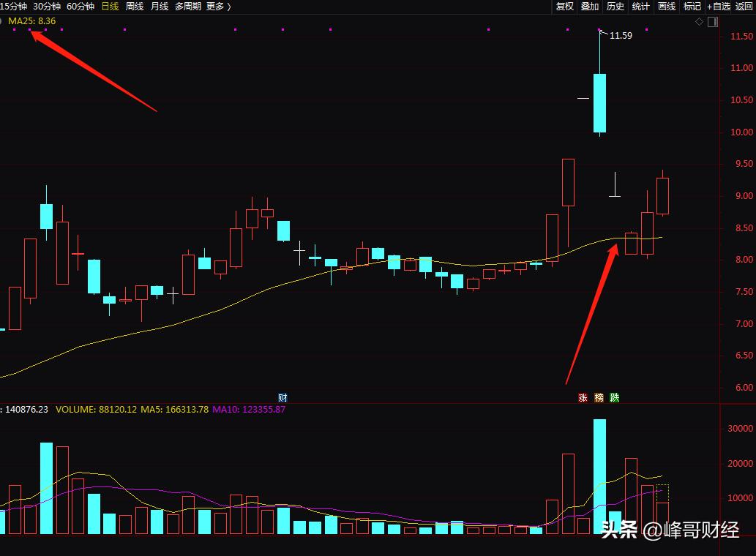Click the MA10: 123355.87 volume label
This screenshot has height=556, width=756.
tap(249, 410)
